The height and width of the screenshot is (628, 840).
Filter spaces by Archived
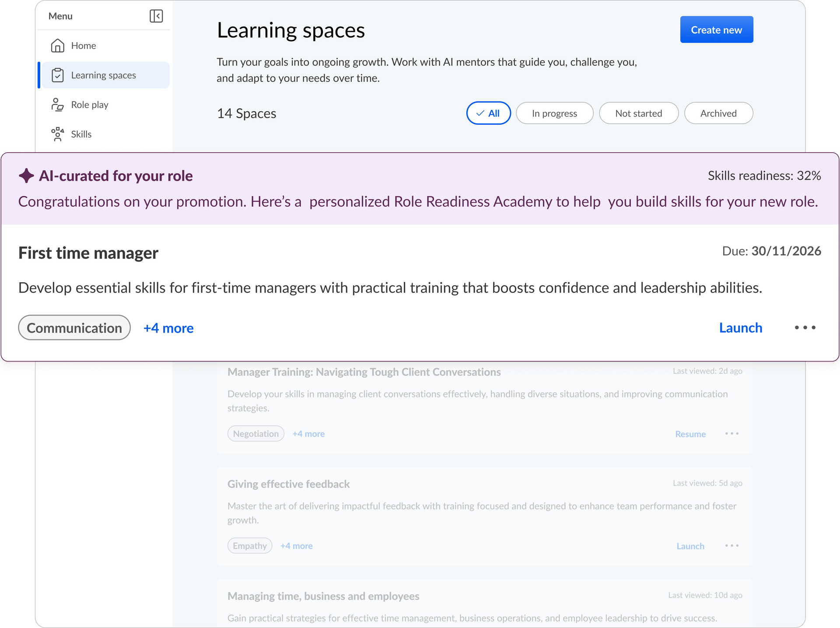coord(718,113)
